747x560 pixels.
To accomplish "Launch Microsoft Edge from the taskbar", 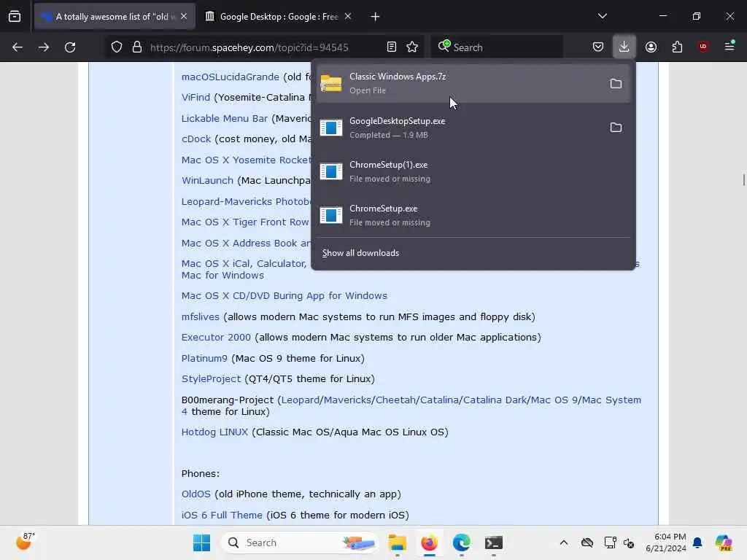I will click(461, 542).
